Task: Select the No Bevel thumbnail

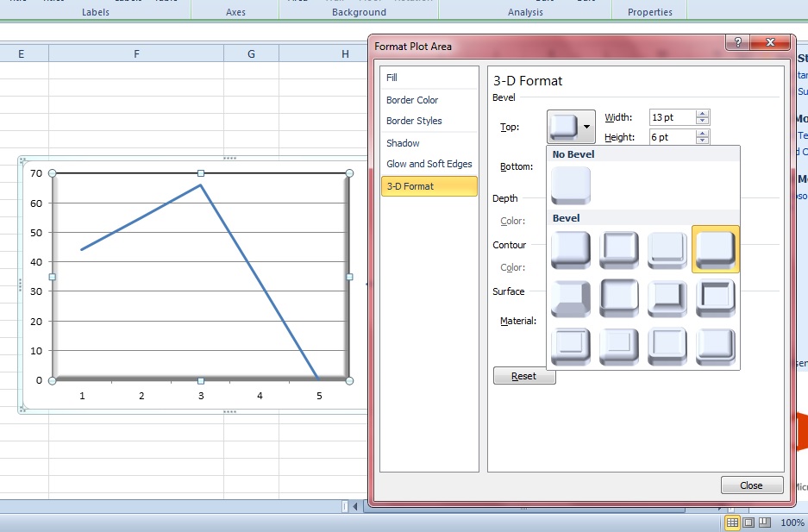Action: click(571, 185)
